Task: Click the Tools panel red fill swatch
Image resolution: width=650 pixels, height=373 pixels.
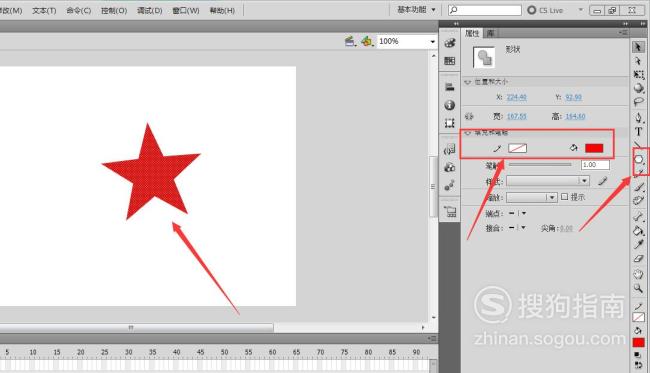Action: 638,342
